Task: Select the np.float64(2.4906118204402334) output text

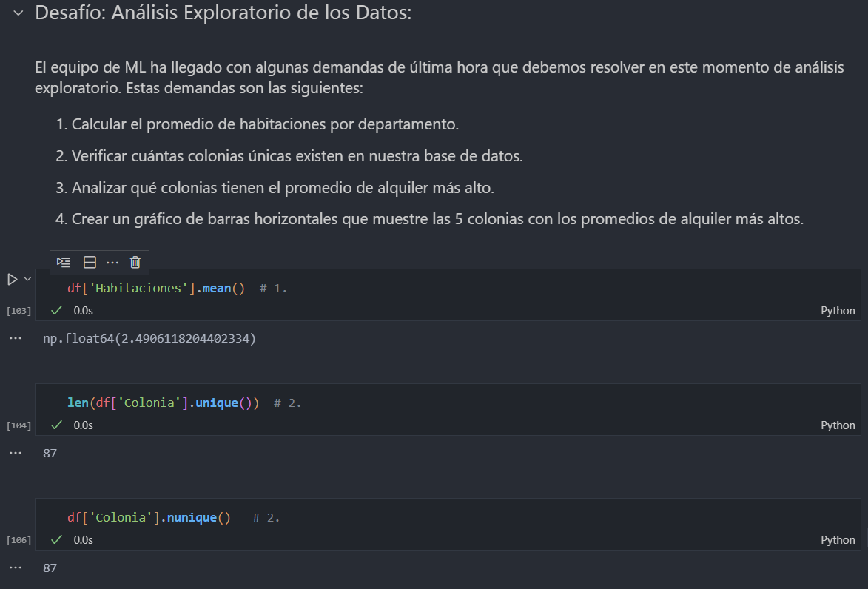Action: 149,338
